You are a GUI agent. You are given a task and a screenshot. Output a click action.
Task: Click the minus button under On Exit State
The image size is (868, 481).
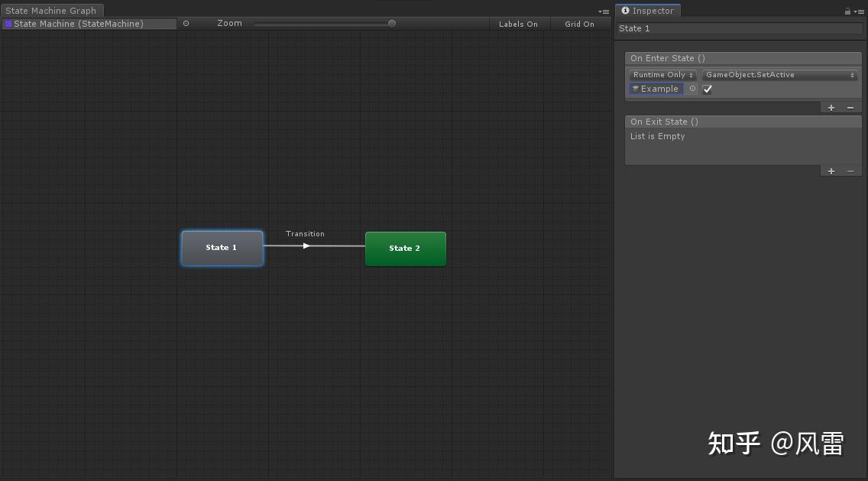pyautogui.click(x=850, y=171)
